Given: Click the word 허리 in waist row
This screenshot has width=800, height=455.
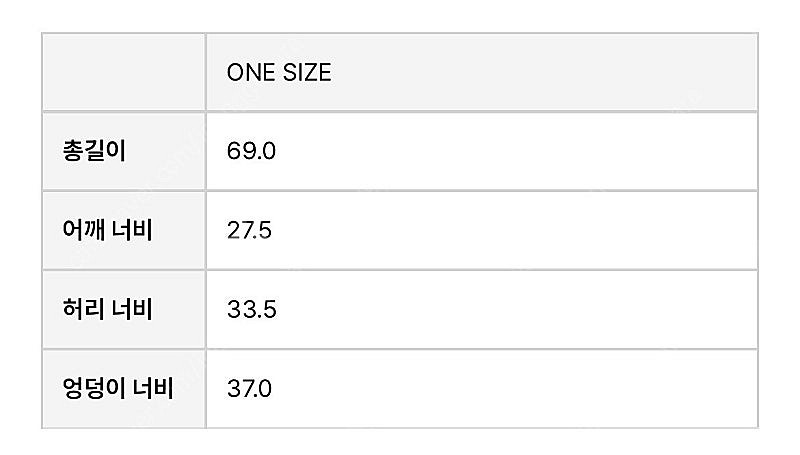Looking at the screenshot, I should [83, 309].
